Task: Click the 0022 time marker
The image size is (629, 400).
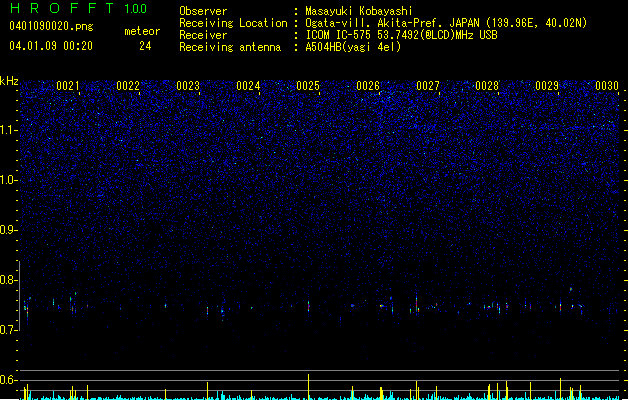Action: [x=128, y=86]
